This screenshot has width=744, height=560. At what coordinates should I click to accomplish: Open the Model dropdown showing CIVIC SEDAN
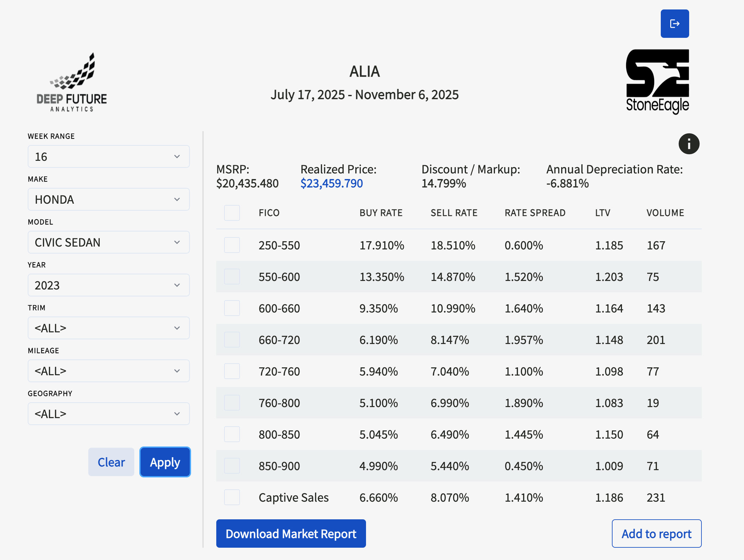coord(109,242)
